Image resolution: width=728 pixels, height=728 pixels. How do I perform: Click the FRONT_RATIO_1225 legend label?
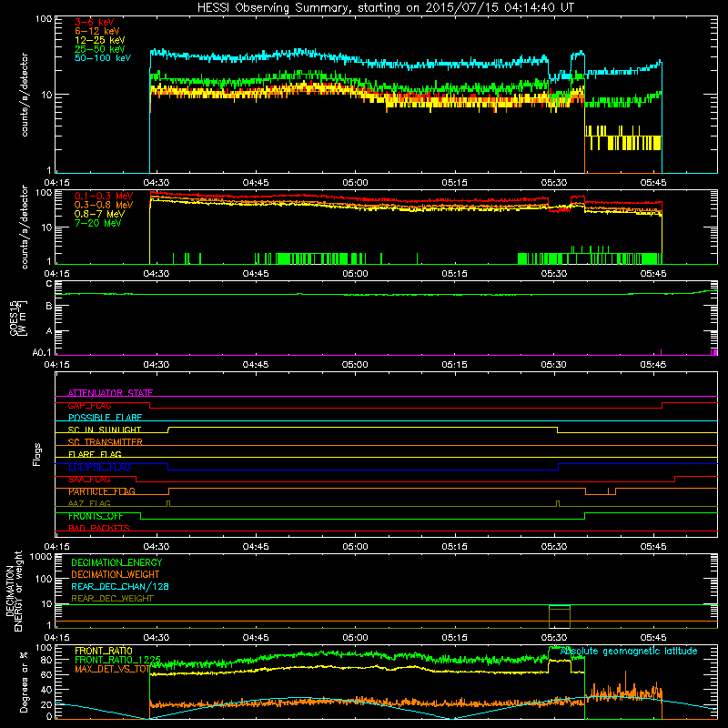pyautogui.click(x=117, y=661)
